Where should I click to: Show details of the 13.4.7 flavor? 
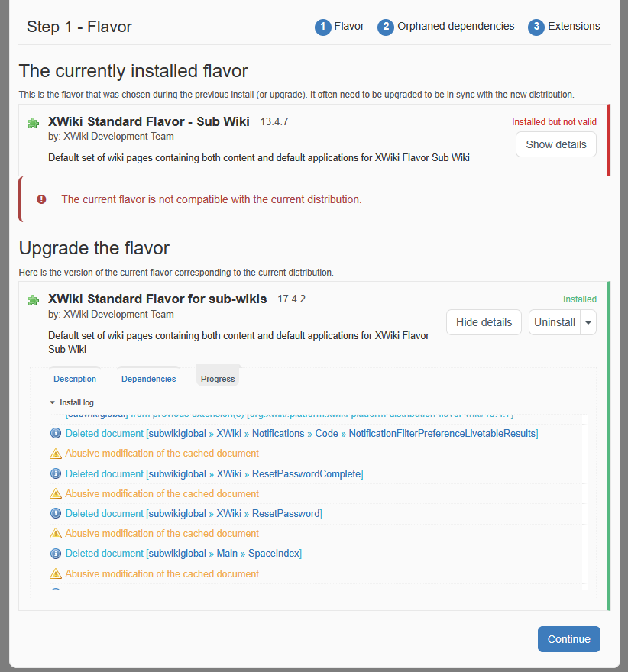[x=556, y=144]
